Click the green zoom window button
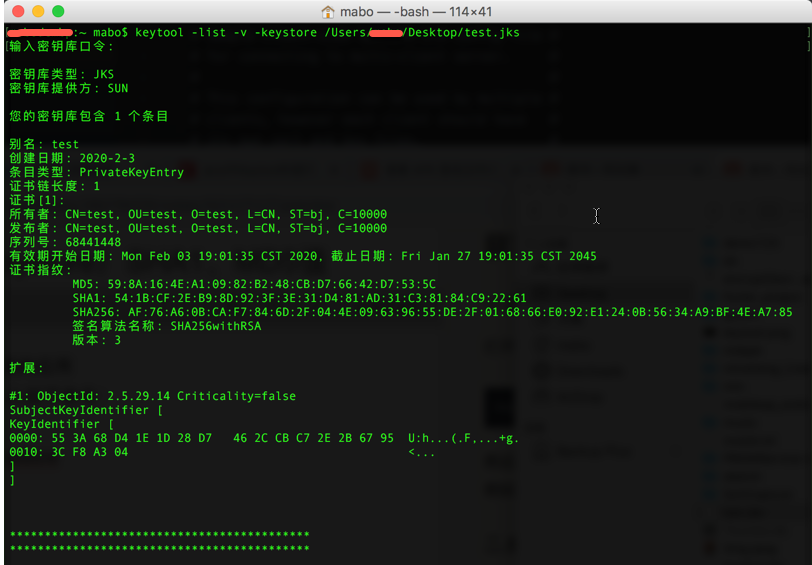Image resolution: width=812 pixels, height=565 pixels. pos(59,11)
